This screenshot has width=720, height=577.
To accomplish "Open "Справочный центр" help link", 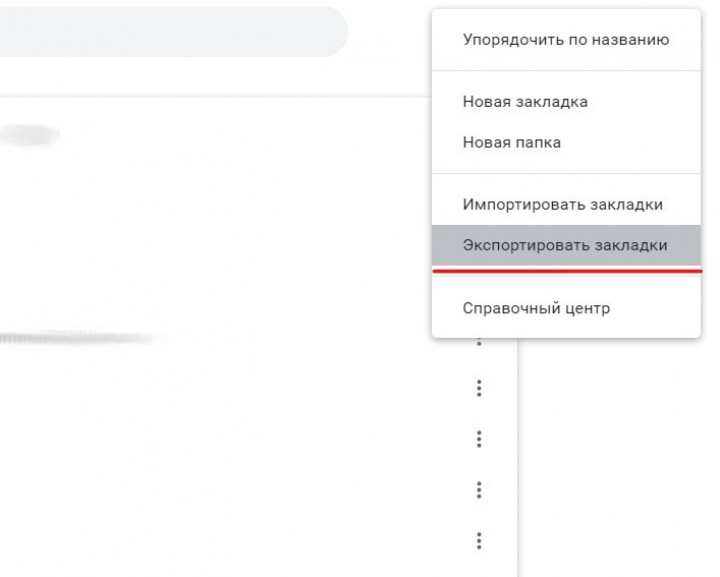I will pos(536,308).
